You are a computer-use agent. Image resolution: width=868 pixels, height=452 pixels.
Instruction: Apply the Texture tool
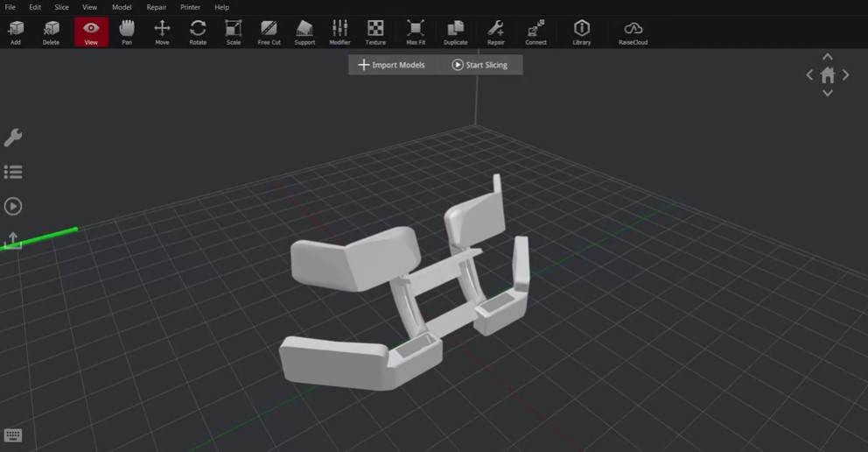[375, 32]
